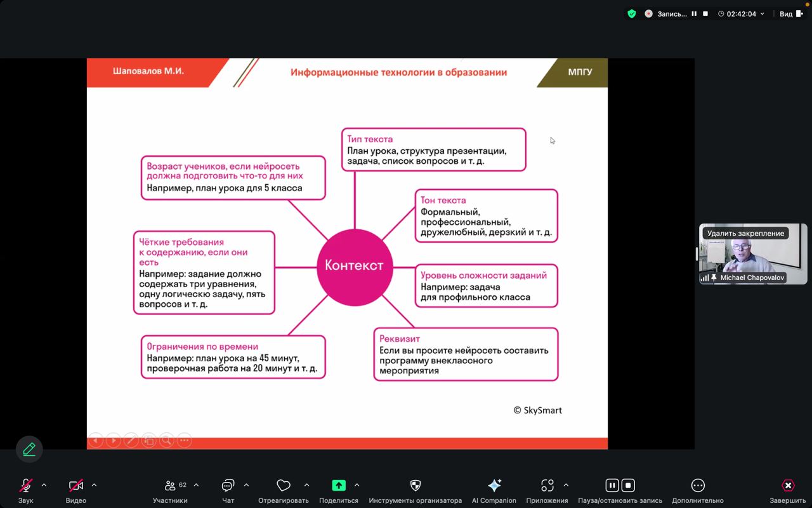This screenshot has width=812, height=508.
Task: Open the slide overview icon
Action: pos(149,440)
